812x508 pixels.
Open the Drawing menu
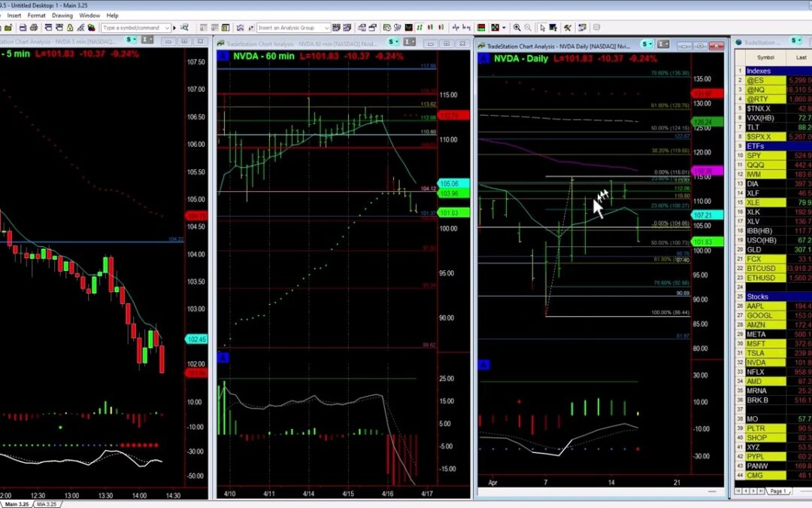tap(62, 15)
